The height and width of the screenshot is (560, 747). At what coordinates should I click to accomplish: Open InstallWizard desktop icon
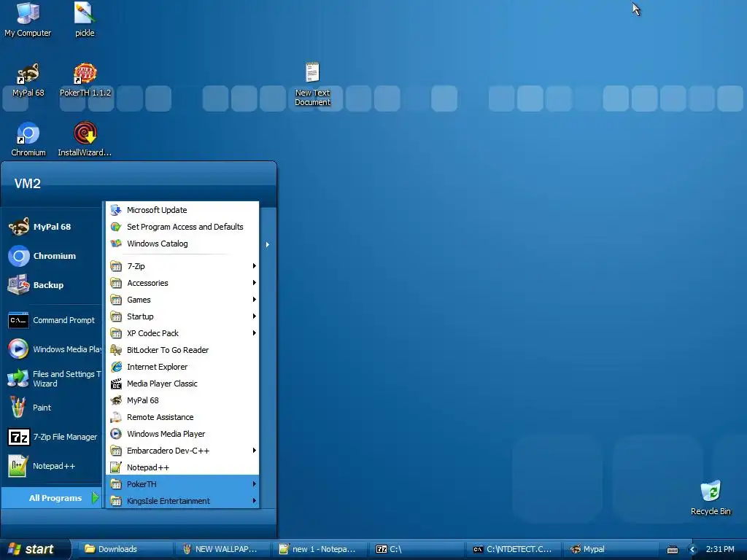coord(85,139)
